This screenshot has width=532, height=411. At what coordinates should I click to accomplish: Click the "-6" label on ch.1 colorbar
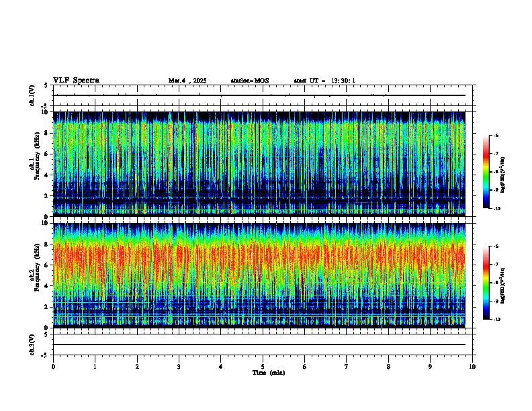pos(496,135)
